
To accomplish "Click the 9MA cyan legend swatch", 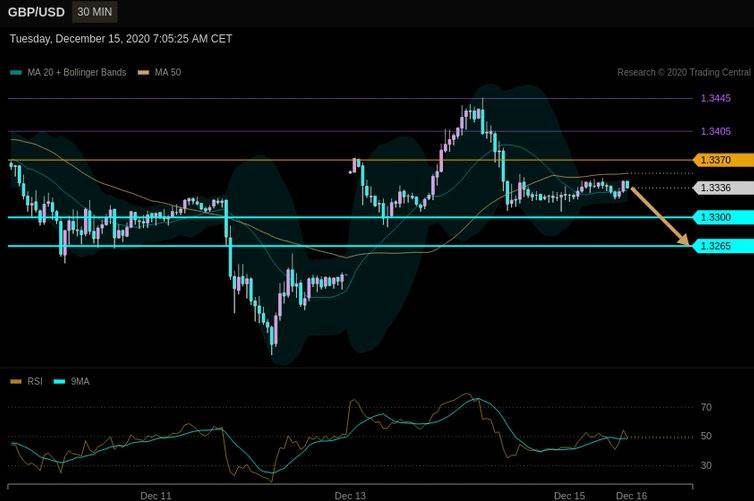I will [59, 382].
